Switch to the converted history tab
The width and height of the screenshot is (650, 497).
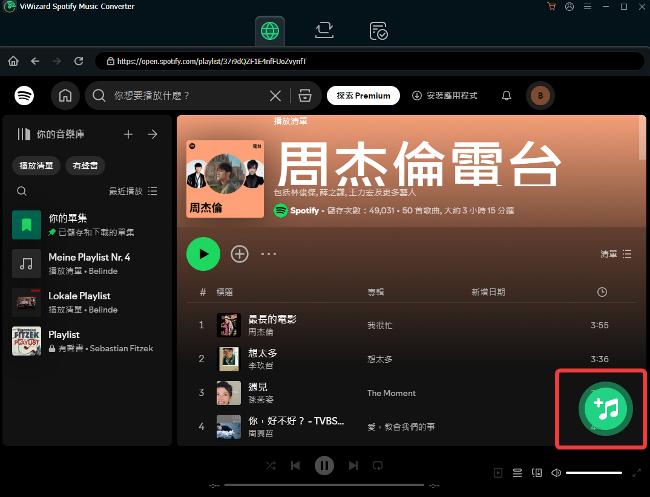(378, 31)
